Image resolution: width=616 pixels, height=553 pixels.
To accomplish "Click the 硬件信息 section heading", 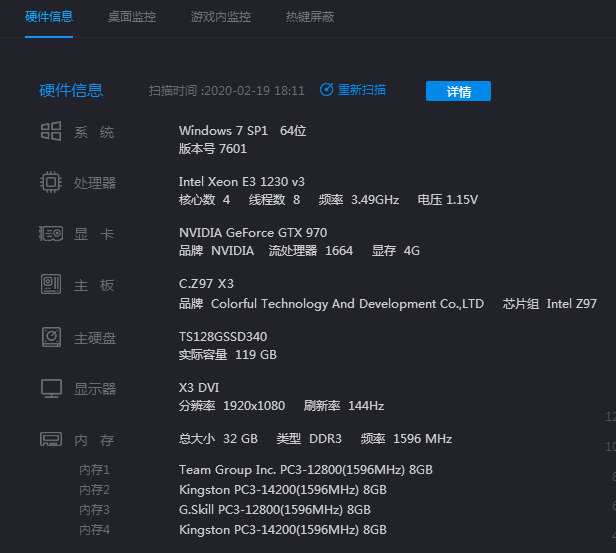I will (x=71, y=90).
